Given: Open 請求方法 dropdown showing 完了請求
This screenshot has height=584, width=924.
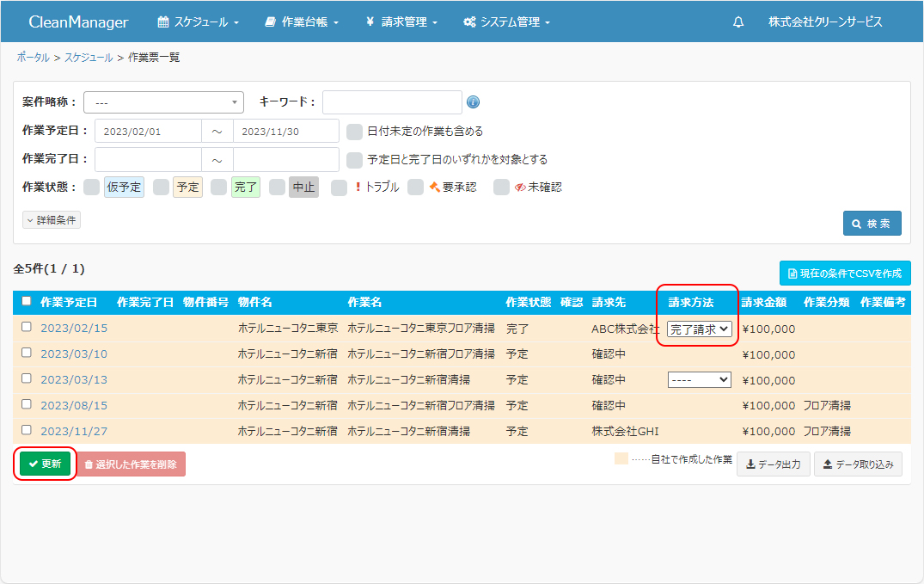Looking at the screenshot, I should [699, 329].
